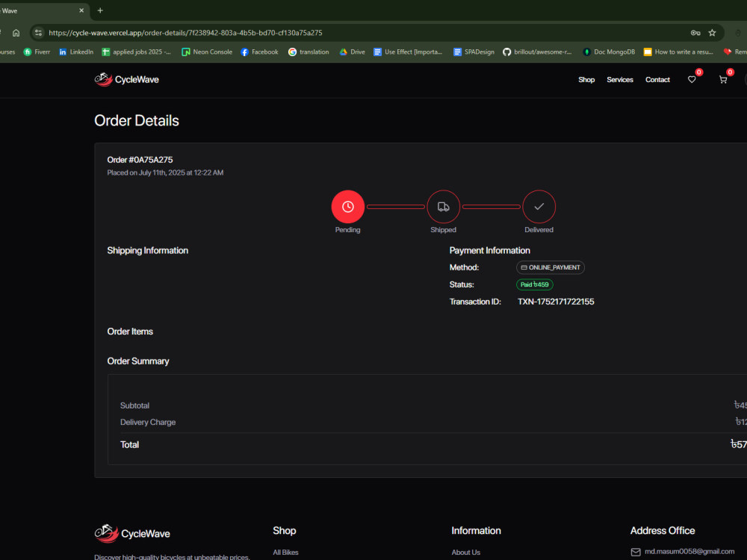Image resolution: width=747 pixels, height=560 pixels.
Task: Click the Delivered checkmark status icon
Action: (539, 207)
